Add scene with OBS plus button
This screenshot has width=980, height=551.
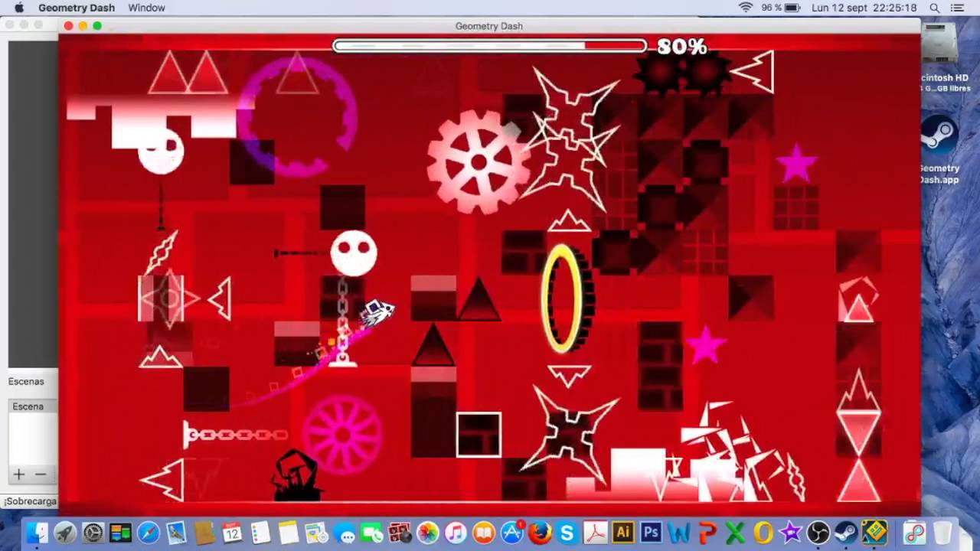coord(18,474)
